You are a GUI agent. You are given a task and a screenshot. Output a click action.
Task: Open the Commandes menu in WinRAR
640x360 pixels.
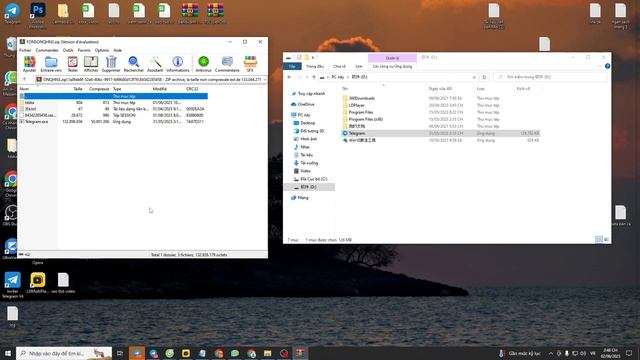pos(47,50)
